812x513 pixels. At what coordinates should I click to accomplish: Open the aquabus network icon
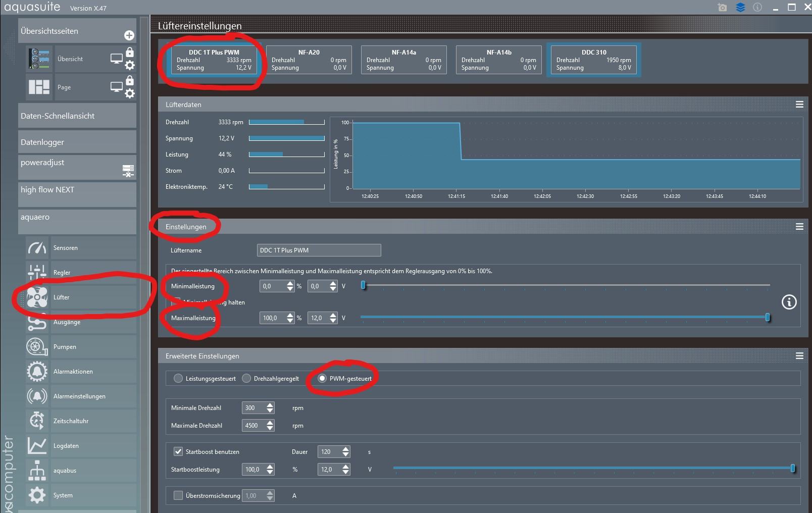click(x=37, y=471)
